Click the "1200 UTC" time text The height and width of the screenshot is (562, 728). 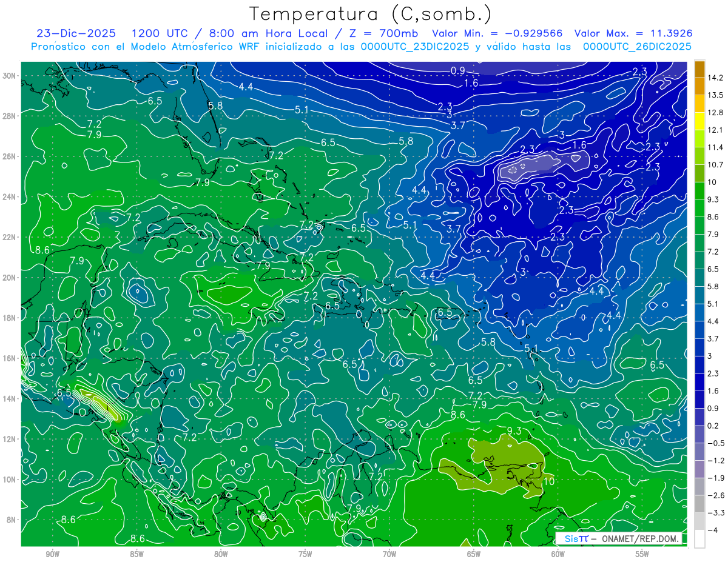pos(159,33)
